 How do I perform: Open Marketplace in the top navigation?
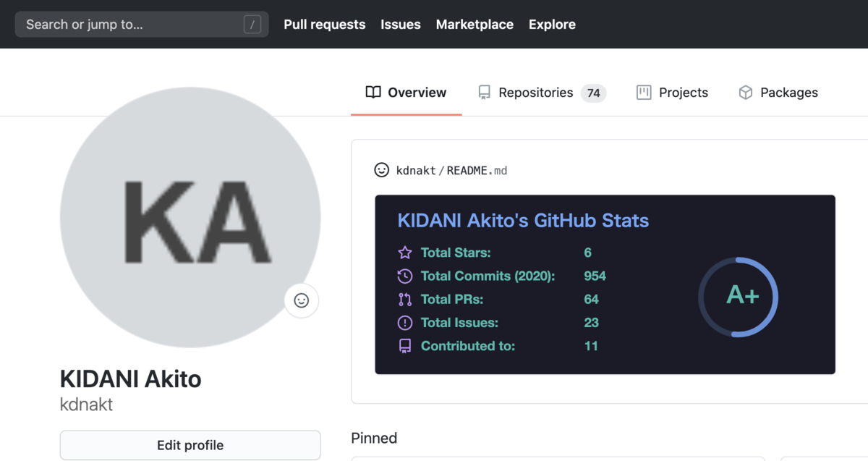pyautogui.click(x=475, y=25)
